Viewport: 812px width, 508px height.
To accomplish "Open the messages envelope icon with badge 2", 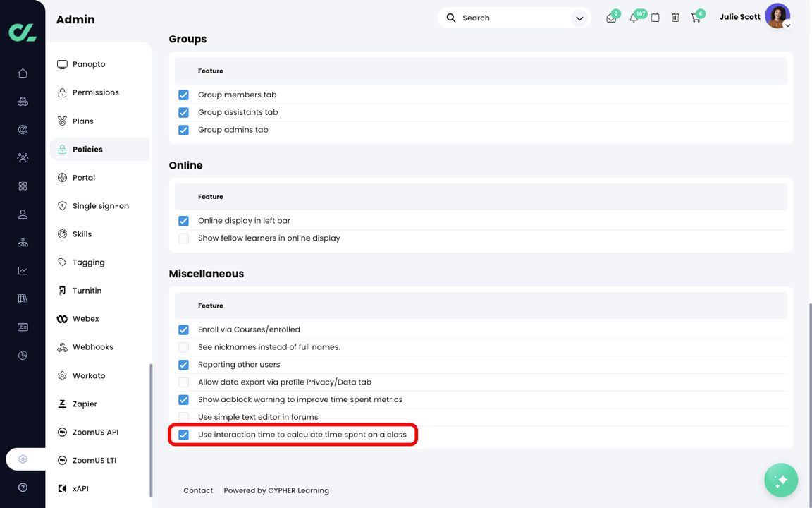I will click(611, 18).
